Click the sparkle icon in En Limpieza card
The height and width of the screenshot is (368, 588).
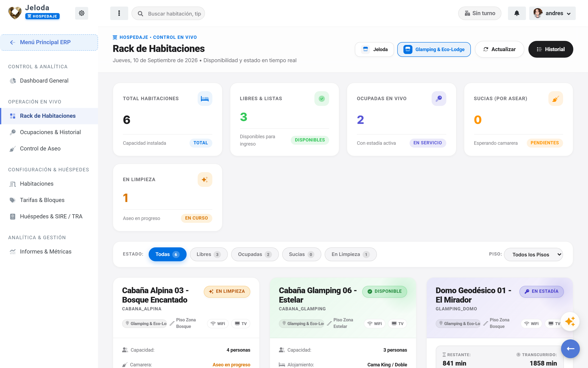point(205,179)
